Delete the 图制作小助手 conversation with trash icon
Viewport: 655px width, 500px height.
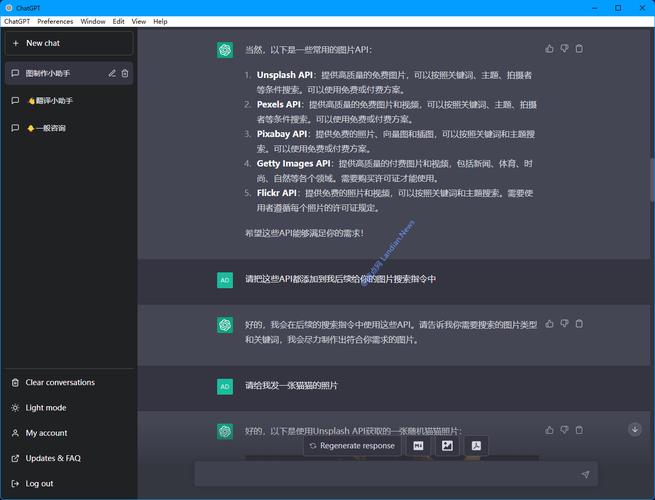point(125,74)
